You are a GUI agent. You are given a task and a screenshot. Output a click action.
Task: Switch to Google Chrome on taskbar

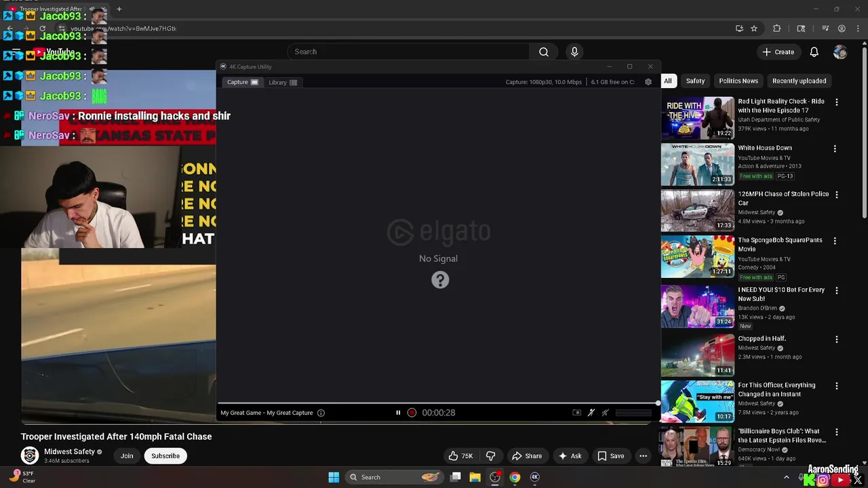click(x=515, y=477)
